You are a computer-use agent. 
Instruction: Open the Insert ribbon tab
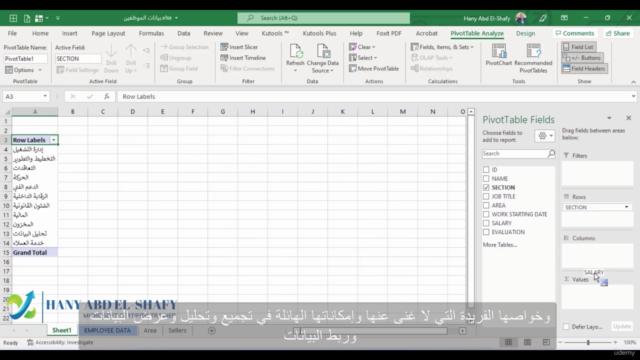pos(69,33)
